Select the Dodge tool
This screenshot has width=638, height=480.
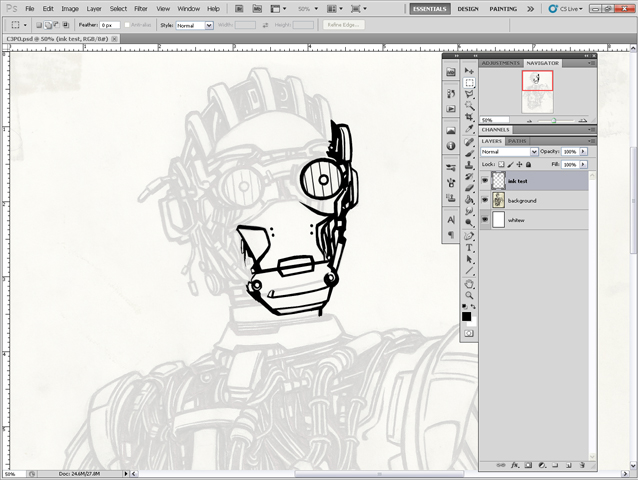pos(469,223)
